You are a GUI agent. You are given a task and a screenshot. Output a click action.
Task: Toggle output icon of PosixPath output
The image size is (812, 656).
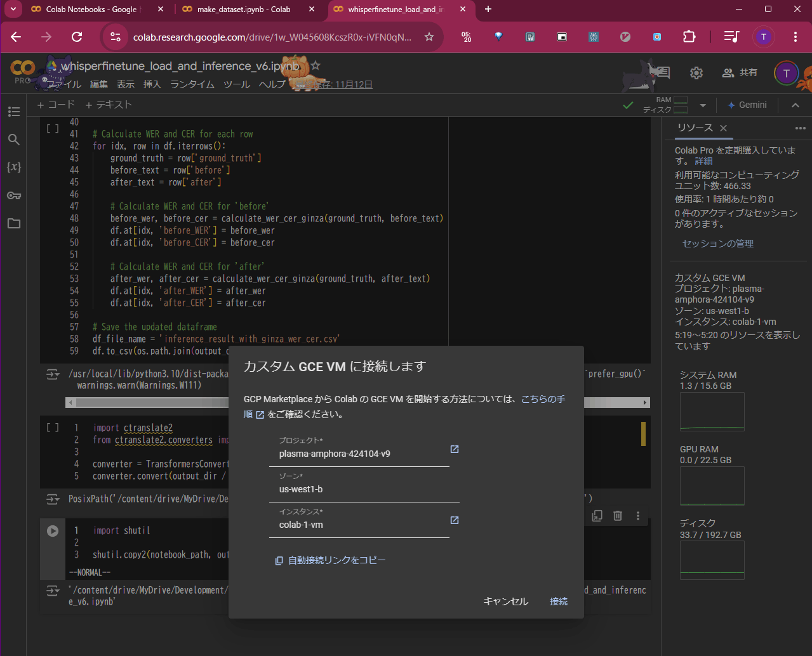click(53, 500)
